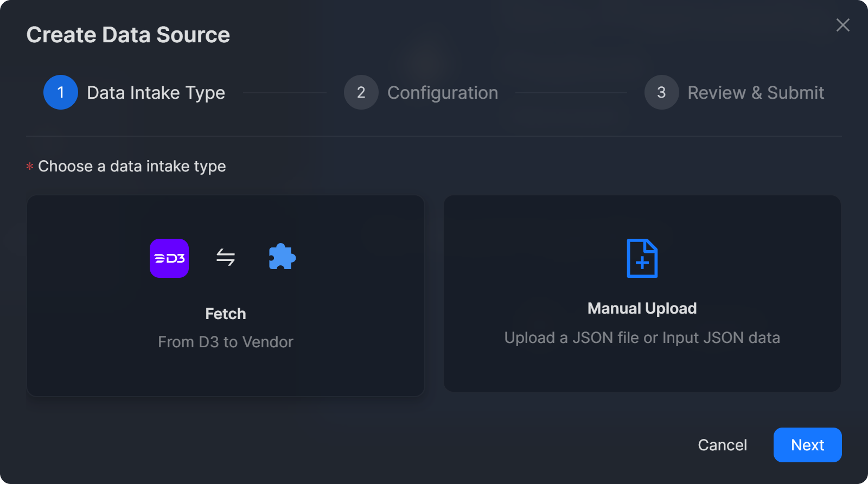Click the step 2 numbered circle
Viewport: 868px width, 484px height.
tap(361, 92)
